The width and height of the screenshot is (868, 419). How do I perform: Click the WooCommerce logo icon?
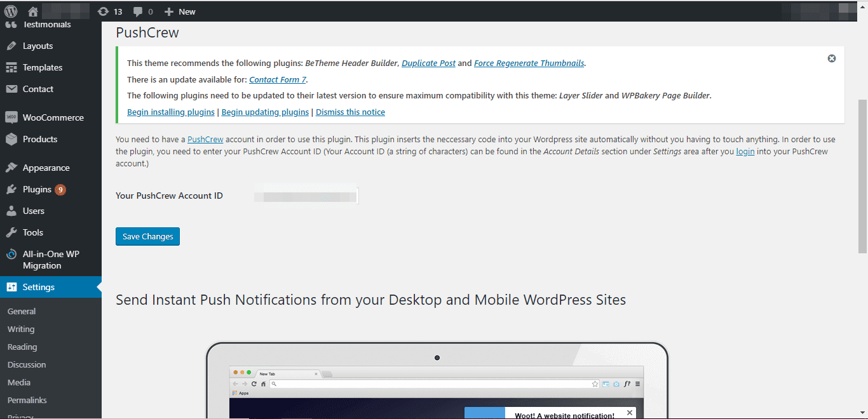coord(11,117)
